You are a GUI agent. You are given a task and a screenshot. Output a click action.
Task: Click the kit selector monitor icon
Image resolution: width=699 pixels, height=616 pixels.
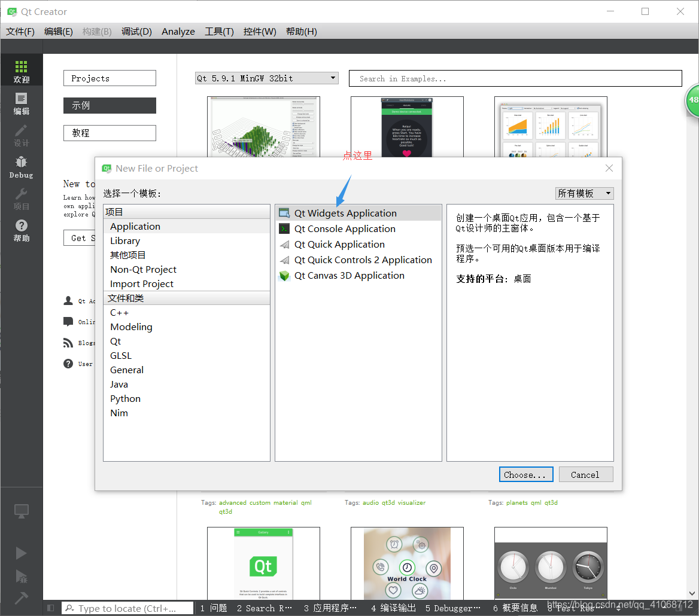click(21, 511)
